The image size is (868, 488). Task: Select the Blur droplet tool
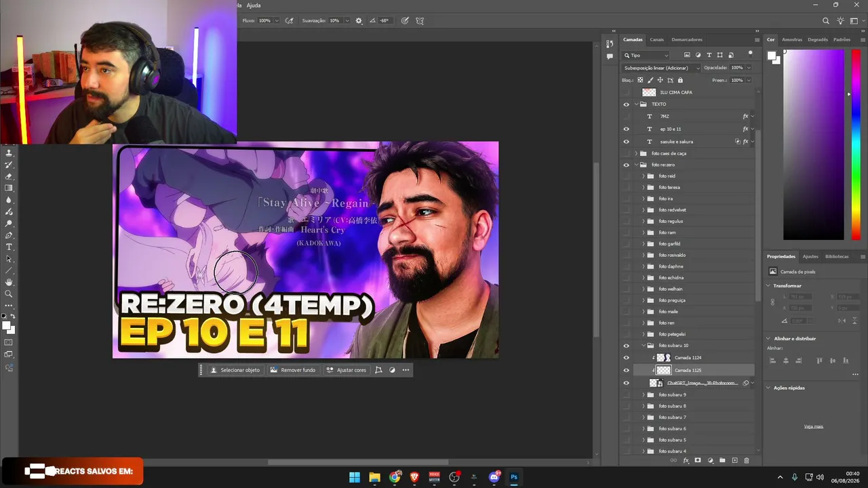pos(9,200)
